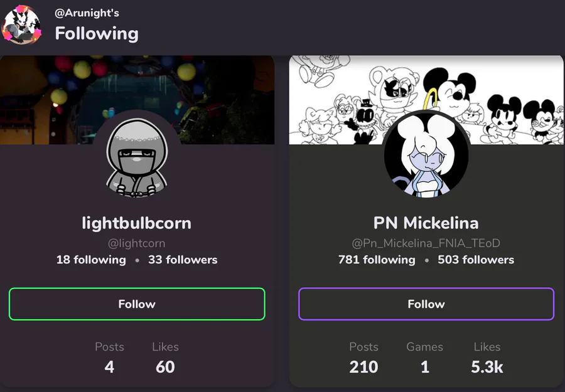The image size is (565, 392).
Task: View PN Mickelina's 781 following list
Action: tap(377, 260)
